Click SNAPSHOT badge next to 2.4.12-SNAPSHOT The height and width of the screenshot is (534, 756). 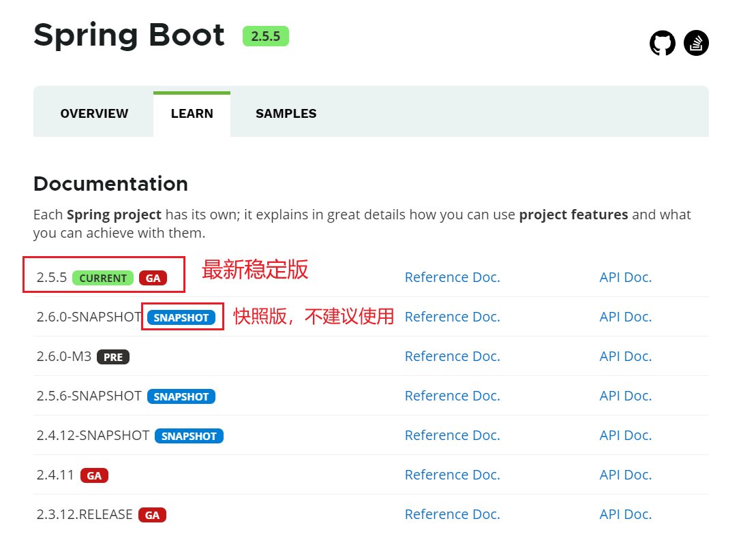(189, 436)
